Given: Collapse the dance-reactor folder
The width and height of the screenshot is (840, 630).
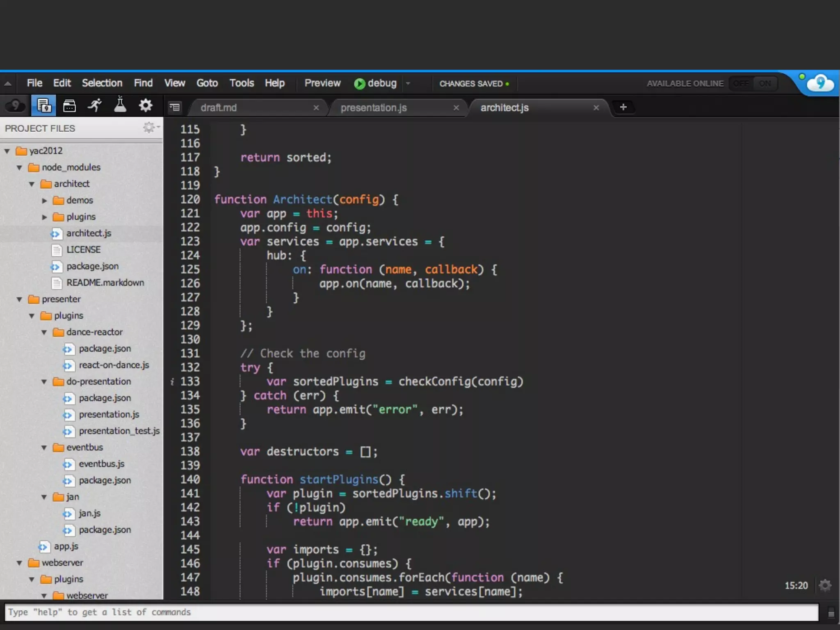Looking at the screenshot, I should 44,332.
